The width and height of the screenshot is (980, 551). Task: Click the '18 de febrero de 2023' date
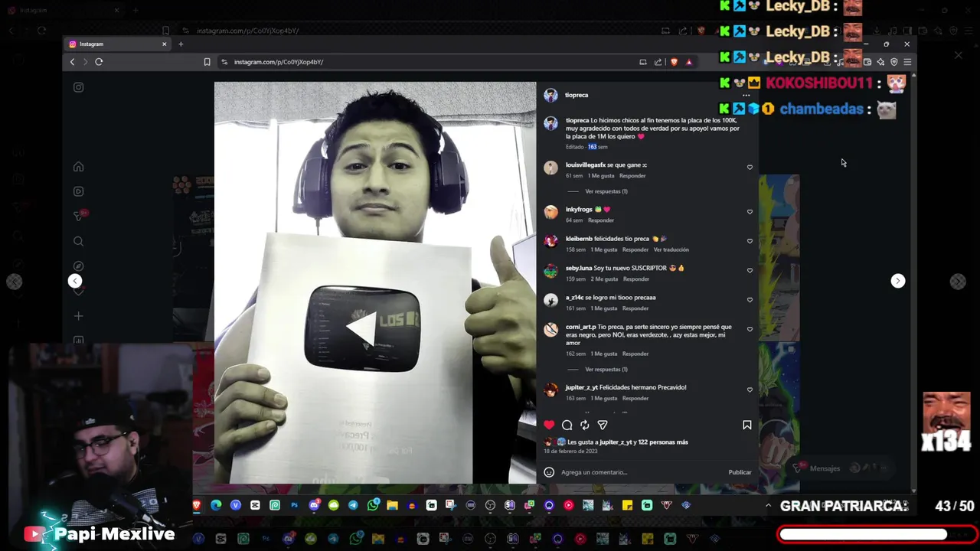570,452
